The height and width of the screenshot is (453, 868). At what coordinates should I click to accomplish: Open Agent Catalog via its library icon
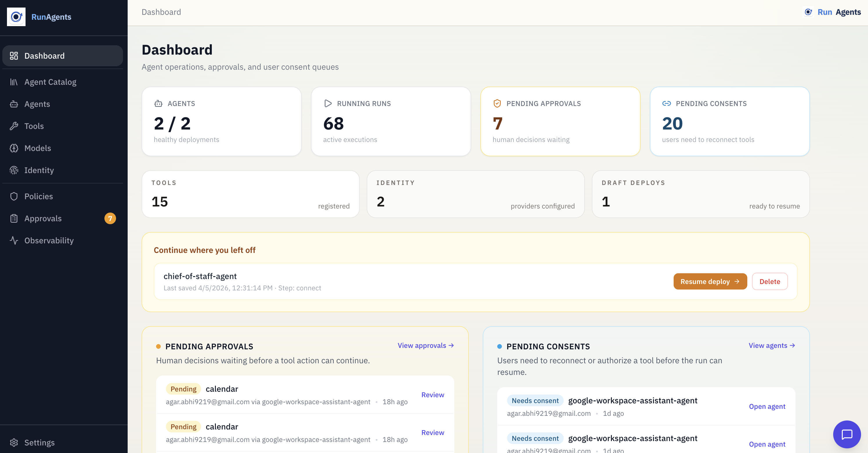pyautogui.click(x=14, y=82)
